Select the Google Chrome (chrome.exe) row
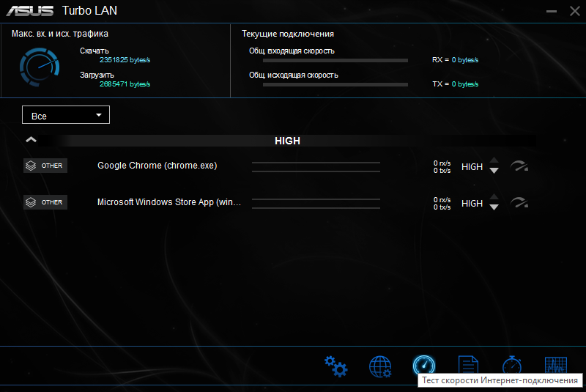586x392 pixels. 277,166
